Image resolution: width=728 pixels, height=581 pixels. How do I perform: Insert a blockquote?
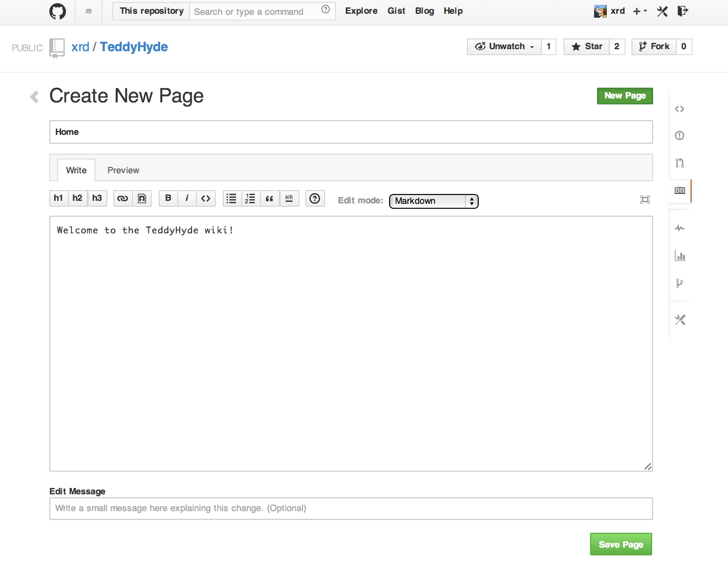[x=269, y=198]
